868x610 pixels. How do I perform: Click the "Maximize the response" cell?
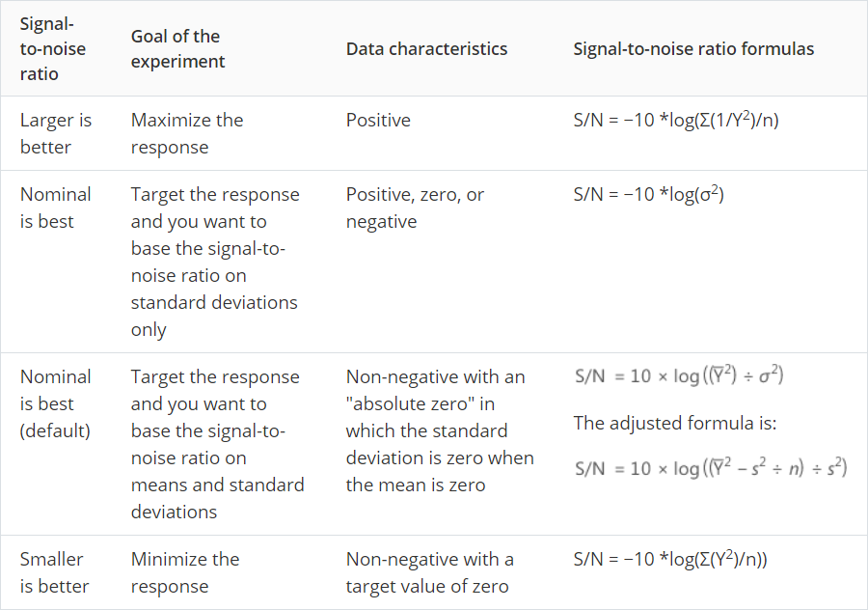(187, 133)
